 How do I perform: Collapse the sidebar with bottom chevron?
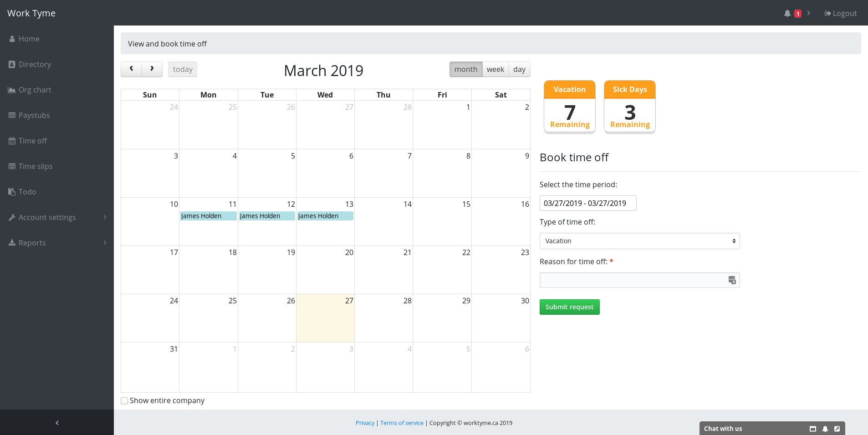(57, 423)
